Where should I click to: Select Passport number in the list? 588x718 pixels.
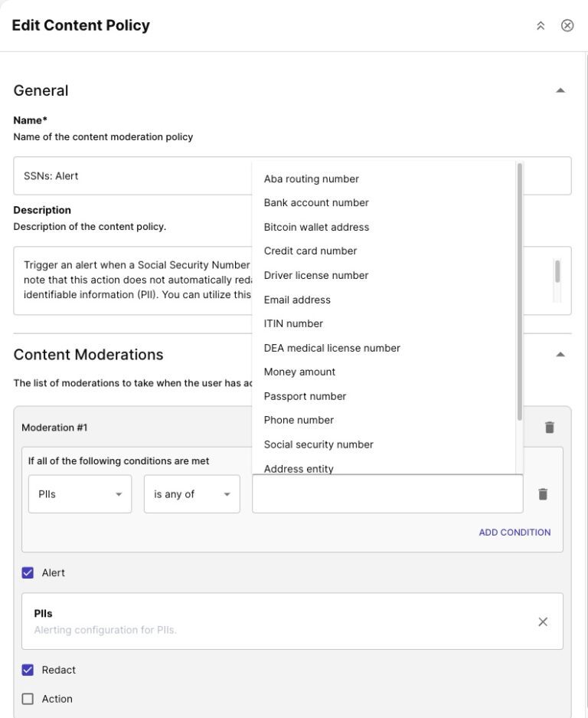pos(305,396)
